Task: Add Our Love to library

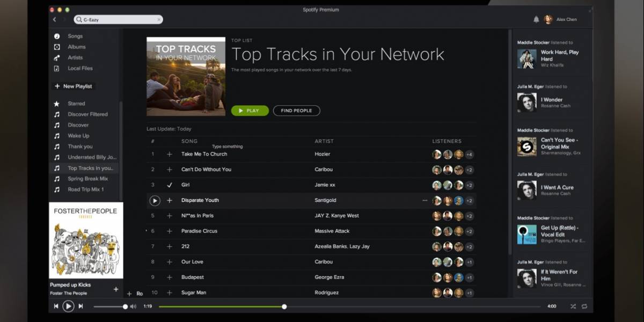Action: coord(170,262)
